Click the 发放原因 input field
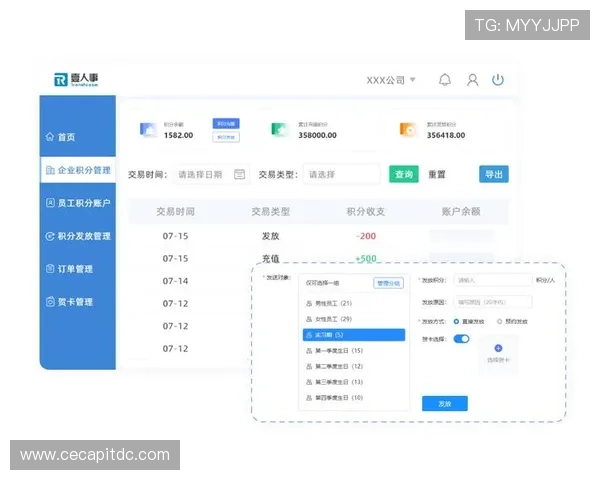The width and height of the screenshot is (600, 480). (x=493, y=302)
